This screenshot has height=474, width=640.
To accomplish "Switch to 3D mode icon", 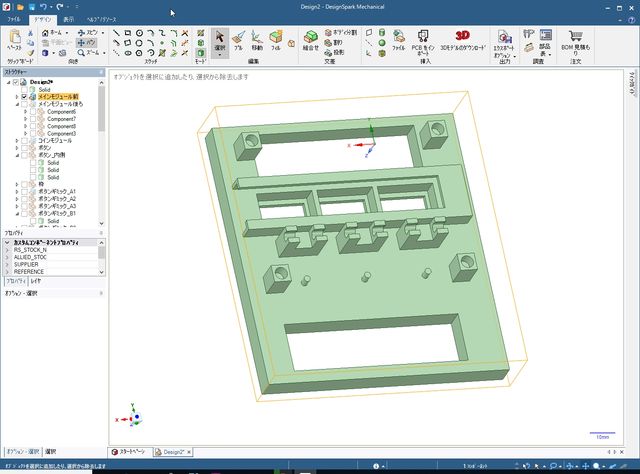I will point(200,53).
